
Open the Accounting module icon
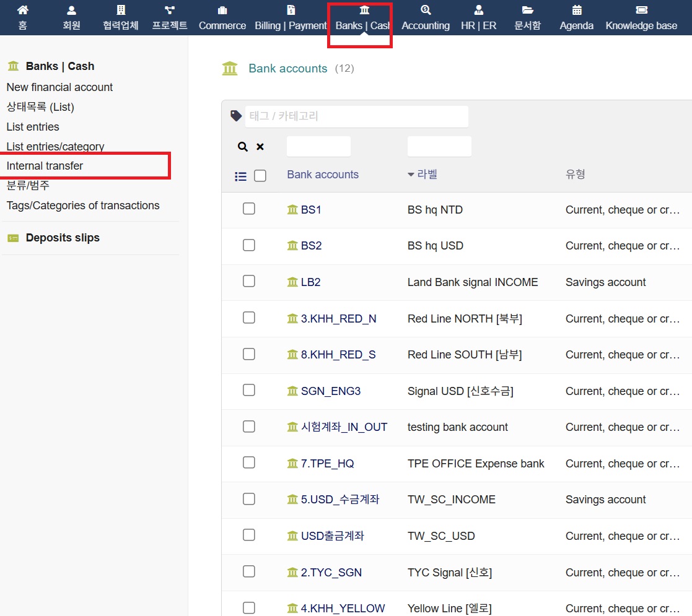[426, 10]
